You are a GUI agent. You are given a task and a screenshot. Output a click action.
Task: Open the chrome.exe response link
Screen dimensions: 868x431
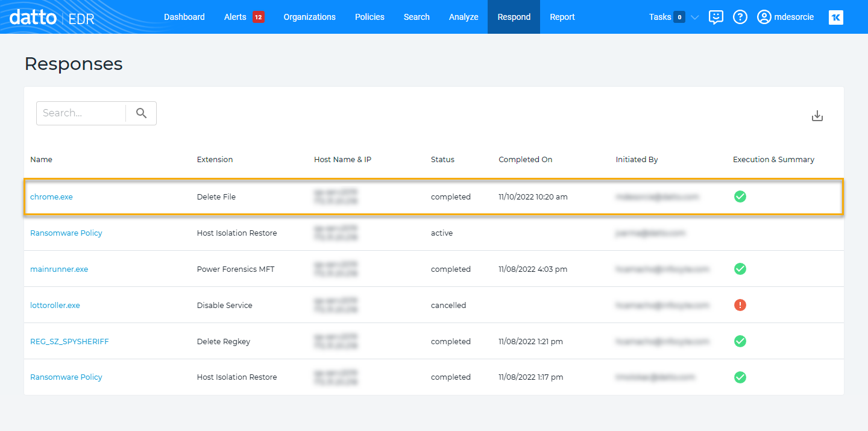(x=51, y=197)
